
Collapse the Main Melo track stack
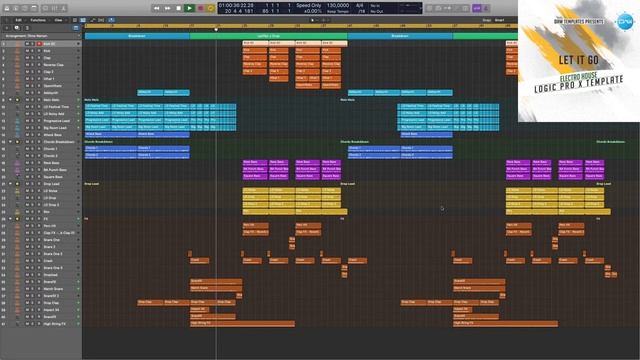pos(10,100)
